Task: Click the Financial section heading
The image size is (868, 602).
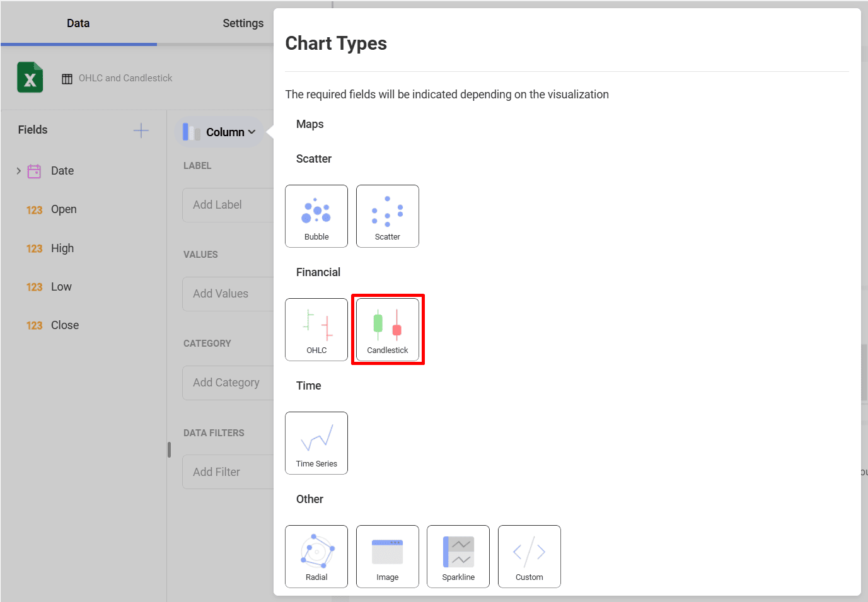Action: pyautogui.click(x=318, y=272)
